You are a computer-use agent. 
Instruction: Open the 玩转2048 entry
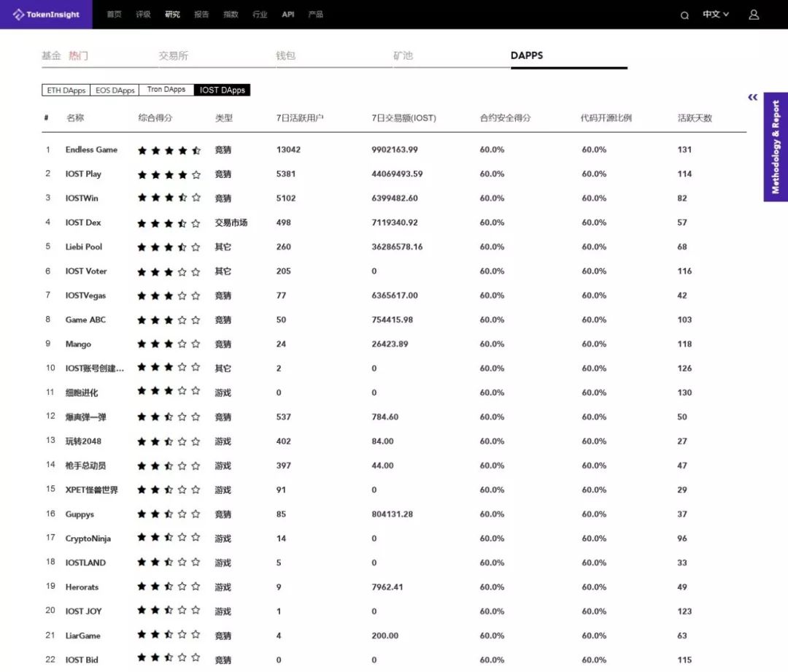pyautogui.click(x=83, y=441)
